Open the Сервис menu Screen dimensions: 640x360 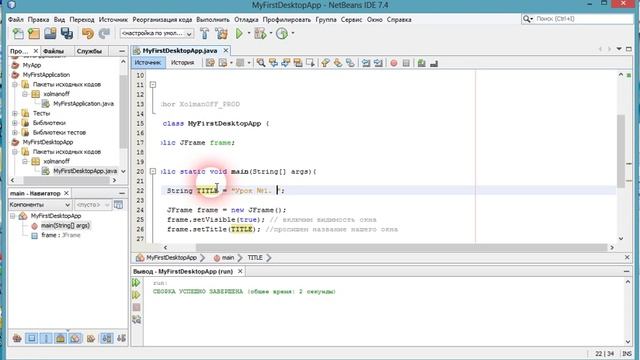pos(351,20)
